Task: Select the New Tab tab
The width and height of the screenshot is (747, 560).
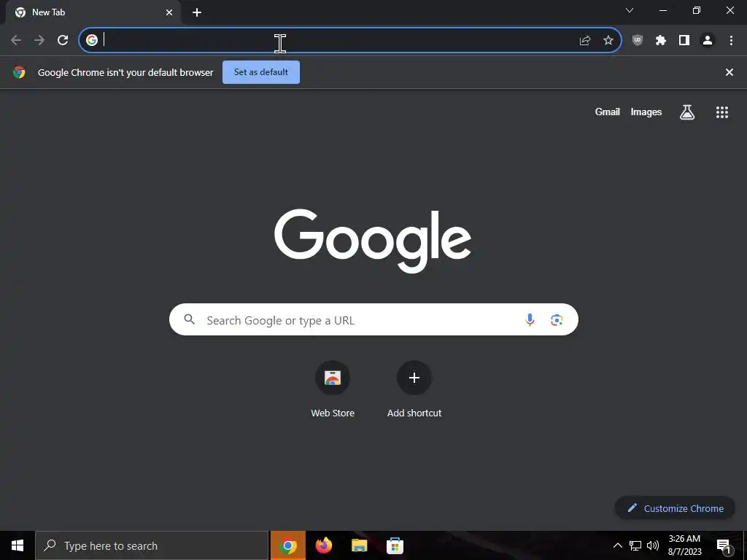Action: (93, 12)
